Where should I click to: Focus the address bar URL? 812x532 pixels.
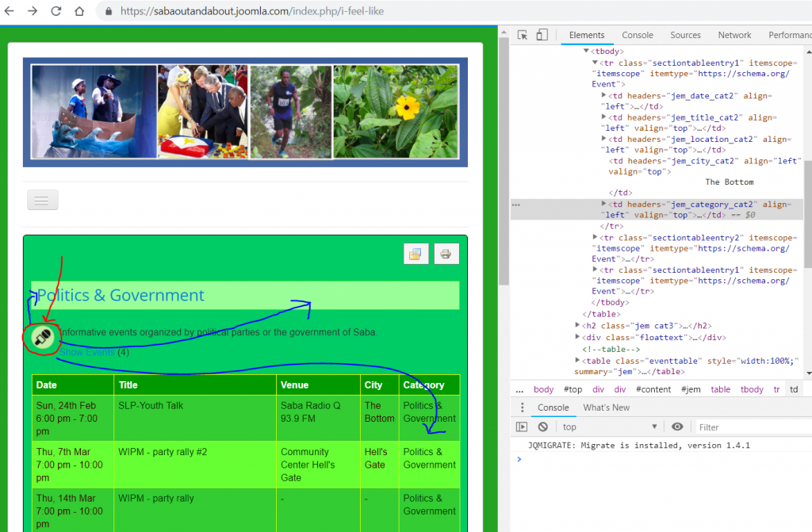252,11
